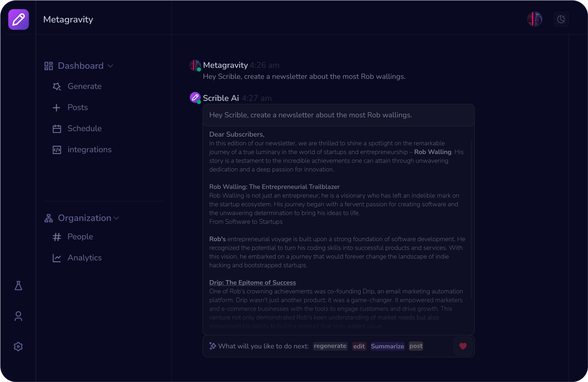Click the edit action tag

click(x=359, y=346)
